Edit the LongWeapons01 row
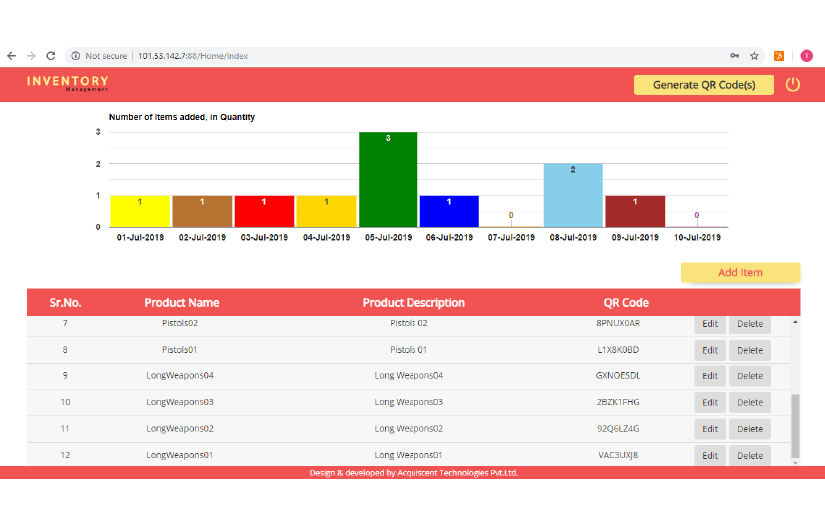 710,456
